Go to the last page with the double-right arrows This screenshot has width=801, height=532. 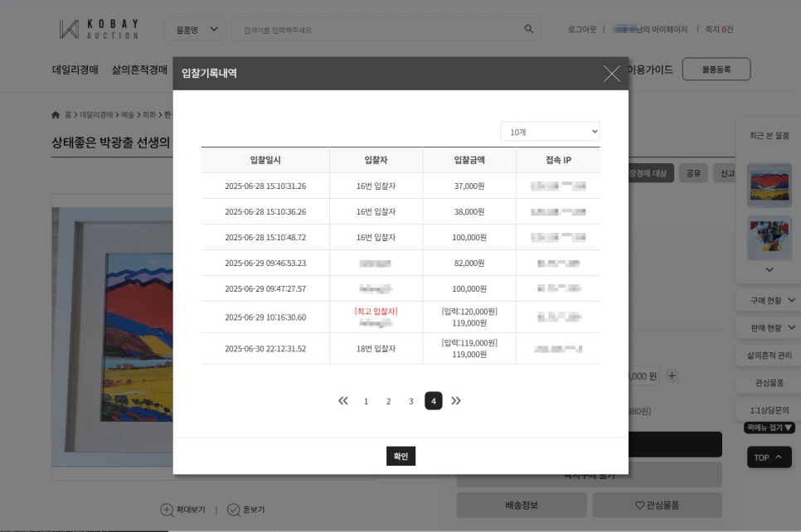point(456,401)
